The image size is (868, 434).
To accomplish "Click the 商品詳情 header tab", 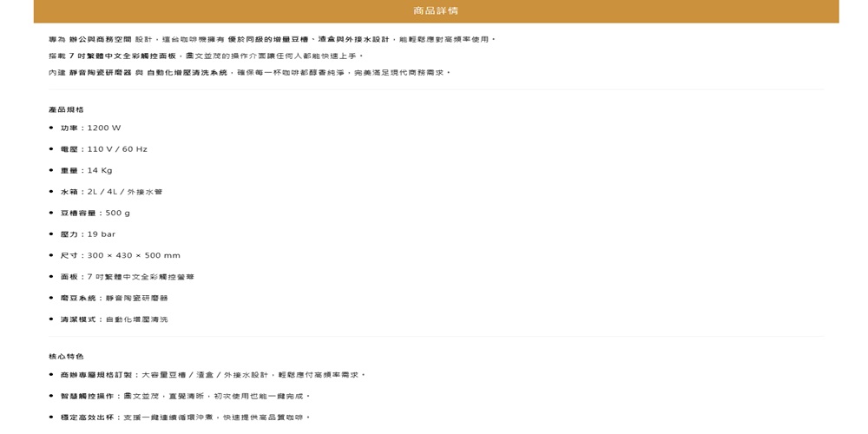I will pyautogui.click(x=436, y=11).
